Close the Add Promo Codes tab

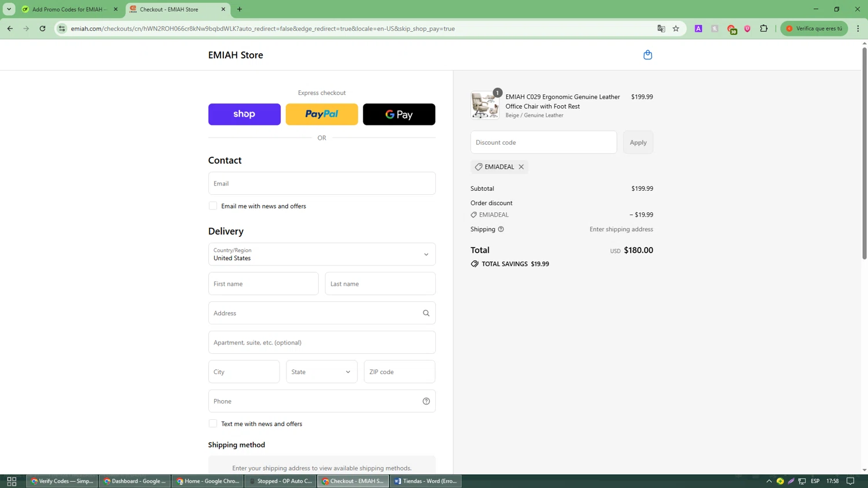pyautogui.click(x=116, y=9)
